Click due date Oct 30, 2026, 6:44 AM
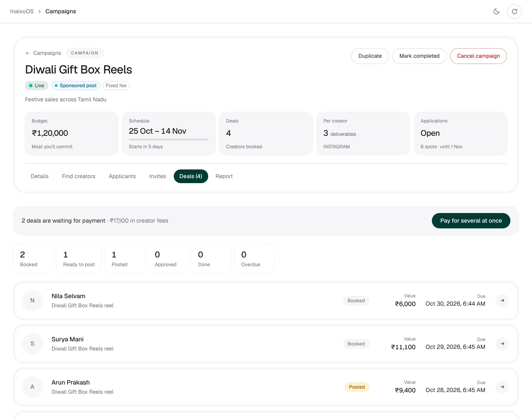 coord(455,304)
